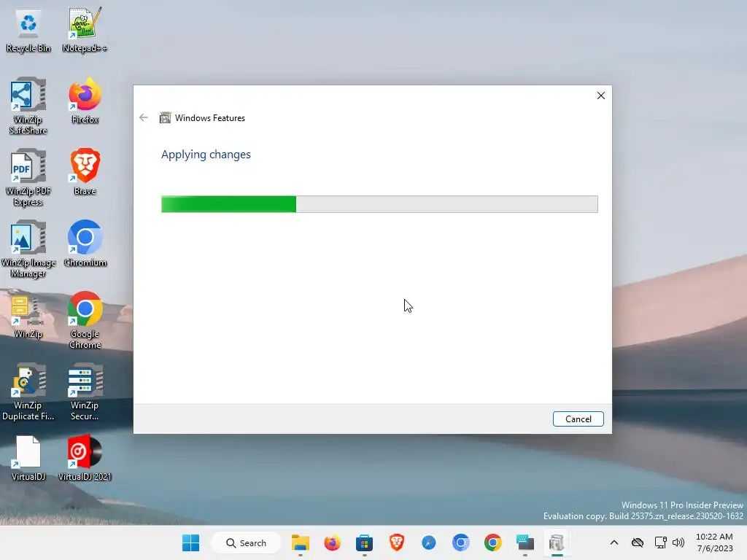This screenshot has width=747, height=560.
Task: Select the WinZip SafeShare desktop shortcut
Action: pos(28,106)
